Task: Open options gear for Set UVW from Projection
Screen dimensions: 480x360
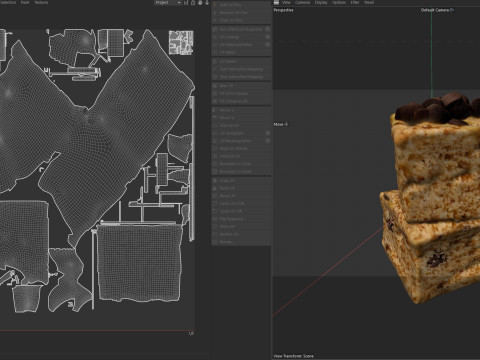Action: 268,29
